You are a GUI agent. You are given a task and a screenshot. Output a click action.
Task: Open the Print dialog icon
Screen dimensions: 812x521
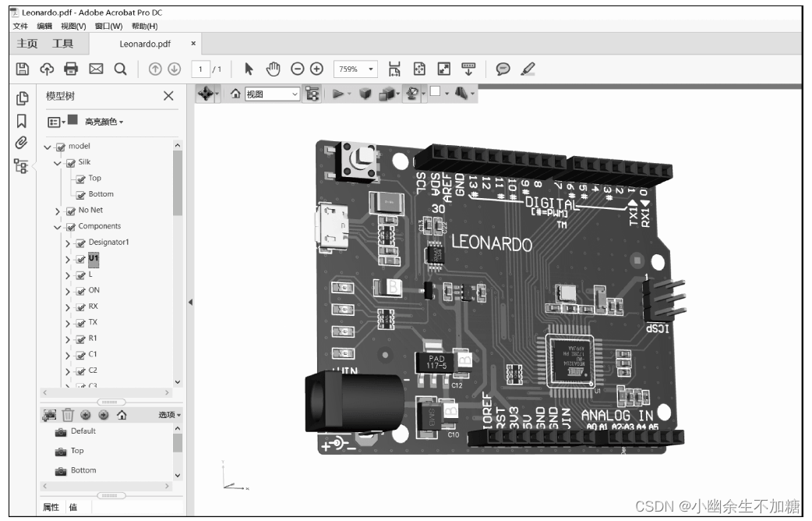click(70, 69)
